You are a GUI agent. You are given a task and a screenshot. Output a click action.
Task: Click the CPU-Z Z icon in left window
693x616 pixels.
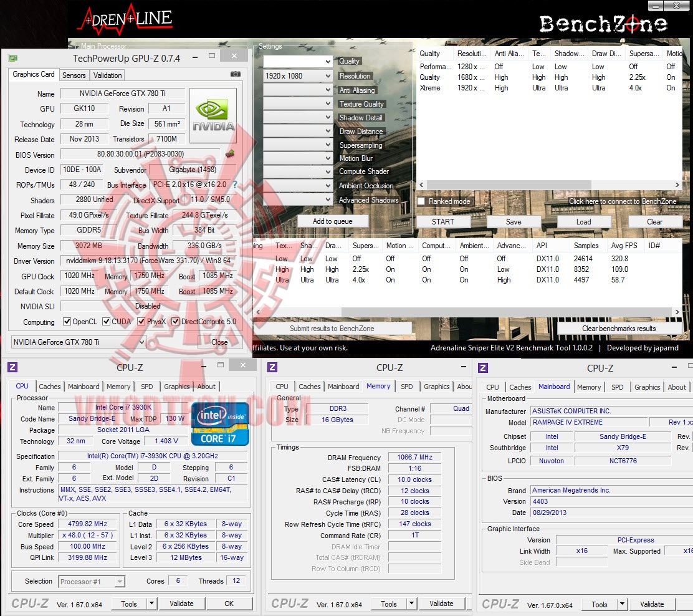(12, 367)
